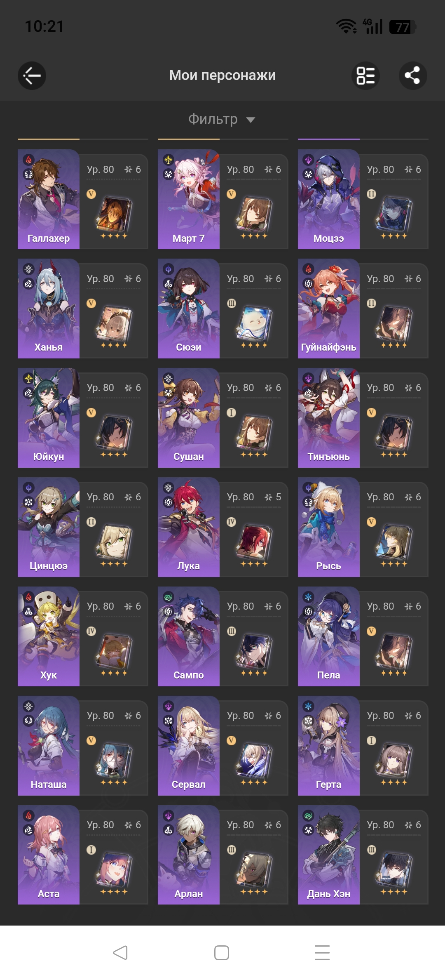445x980 pixels.
Task: Open the share icon
Action: click(413, 75)
